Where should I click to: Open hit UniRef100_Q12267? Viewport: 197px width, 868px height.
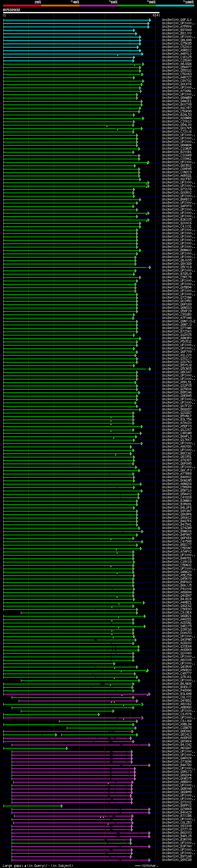click(176, 430)
